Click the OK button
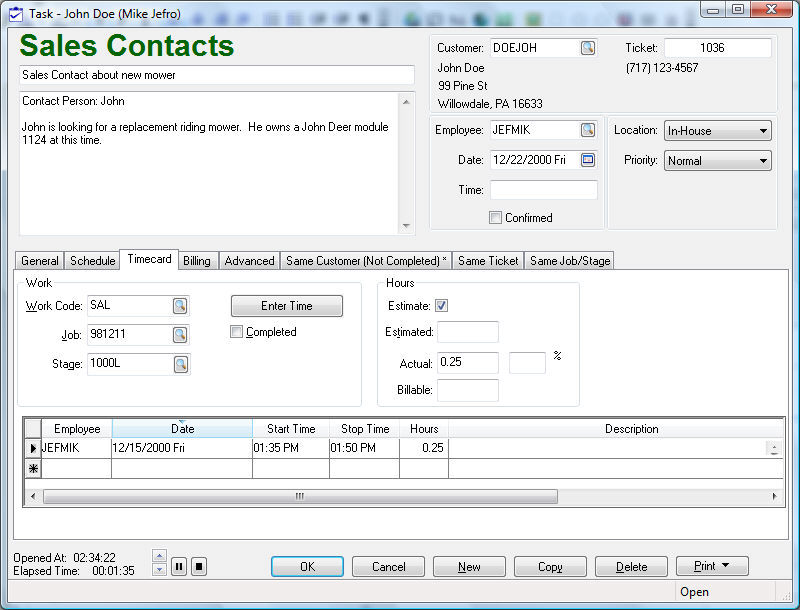This screenshot has width=800, height=610. (x=307, y=567)
